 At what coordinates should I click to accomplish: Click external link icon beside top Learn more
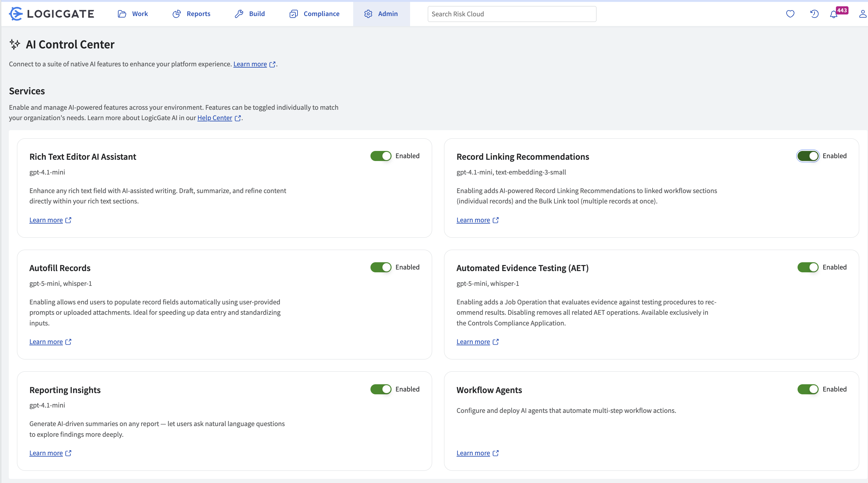(272, 64)
